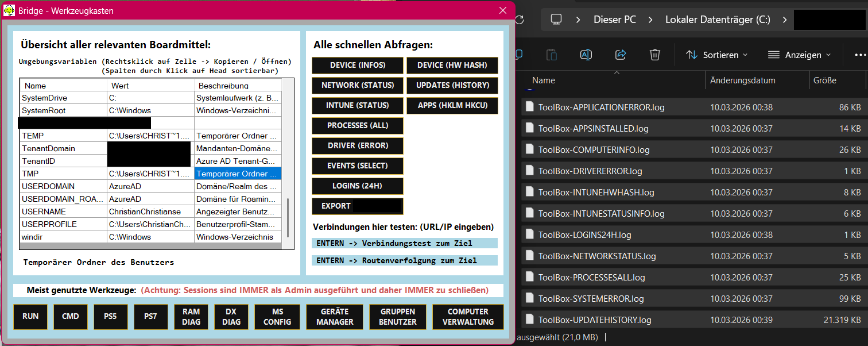Select the Rename icon in the Explorer toolbar
The width and height of the screenshot is (868, 346).
pyautogui.click(x=586, y=55)
